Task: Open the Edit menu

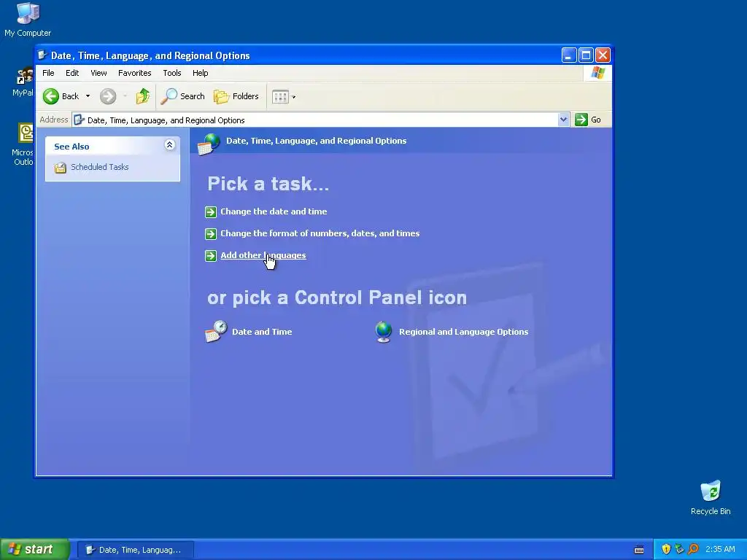Action: 72,73
